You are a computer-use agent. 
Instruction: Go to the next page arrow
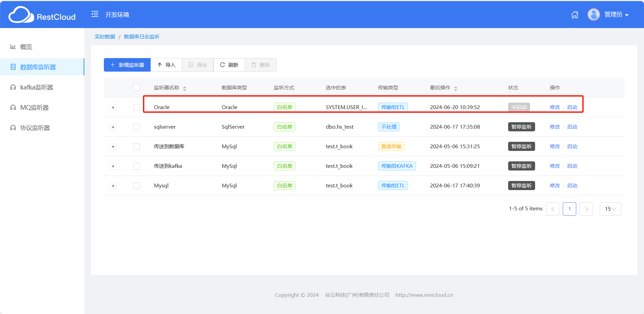click(586, 209)
